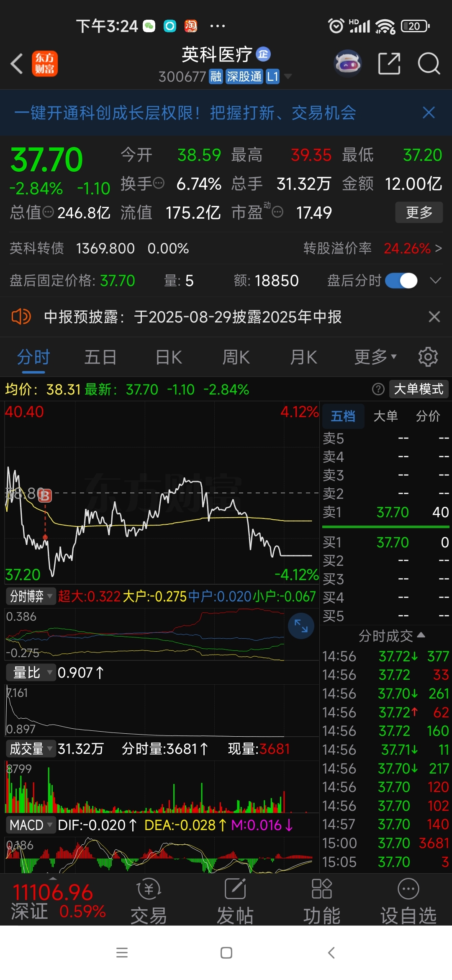
Task: Open the 深证 11106.96 index quote
Action: point(59,901)
